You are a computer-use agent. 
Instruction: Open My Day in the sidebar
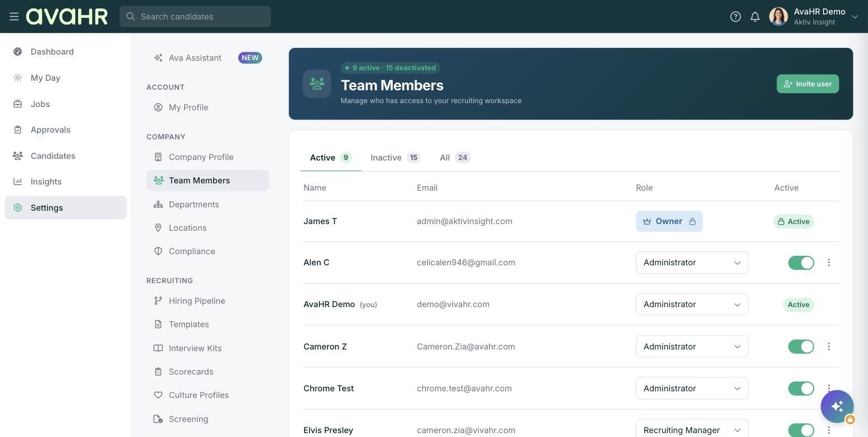coord(66,78)
